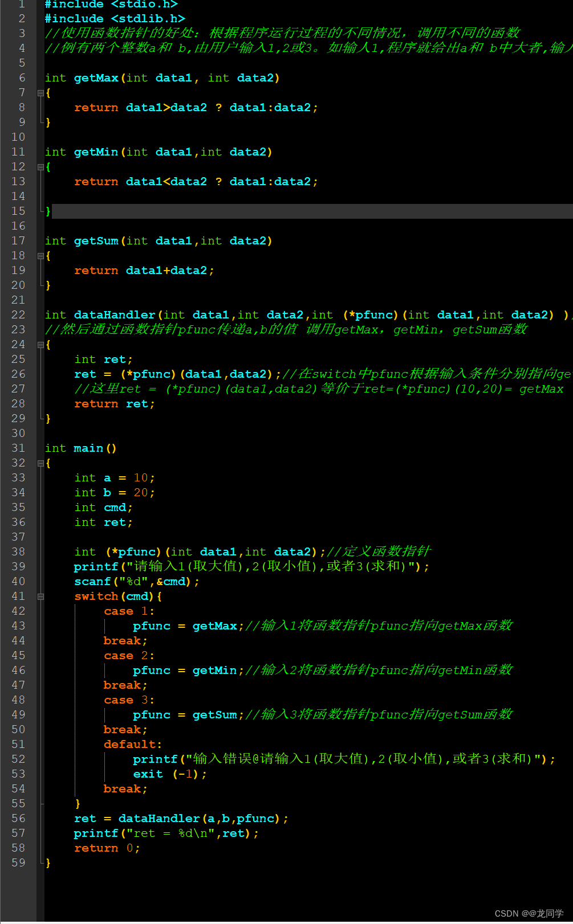Click the comment on line 23 about pfunc

point(286,329)
